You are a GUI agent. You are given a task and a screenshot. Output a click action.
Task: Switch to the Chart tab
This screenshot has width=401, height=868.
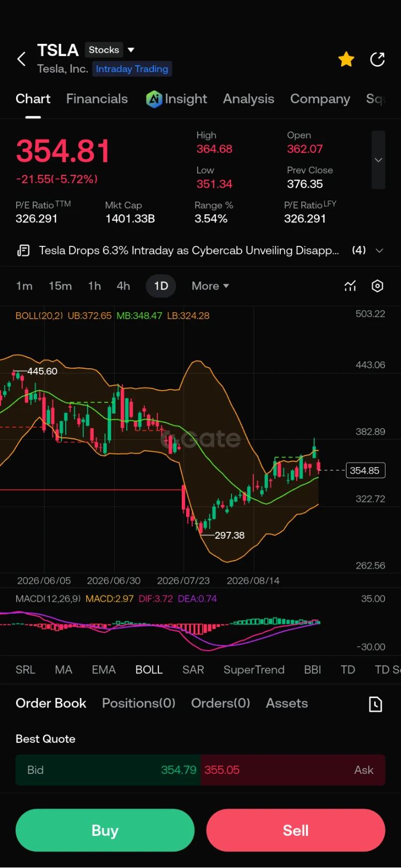tap(33, 99)
